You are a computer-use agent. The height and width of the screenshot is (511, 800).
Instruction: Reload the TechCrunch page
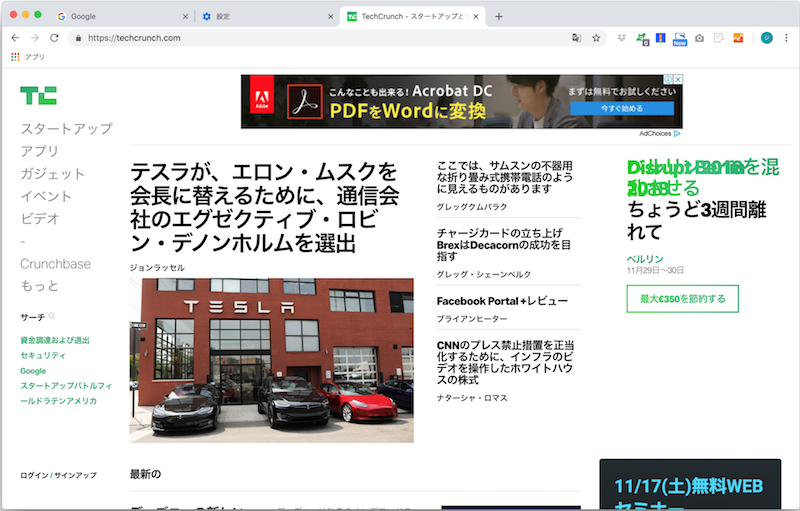[54, 38]
